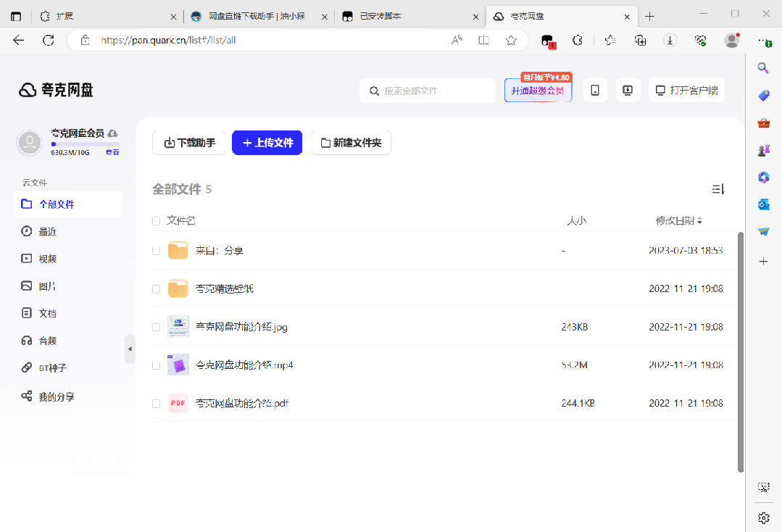Click the jpg file thumbnail
782x532 pixels.
pyautogui.click(x=178, y=327)
